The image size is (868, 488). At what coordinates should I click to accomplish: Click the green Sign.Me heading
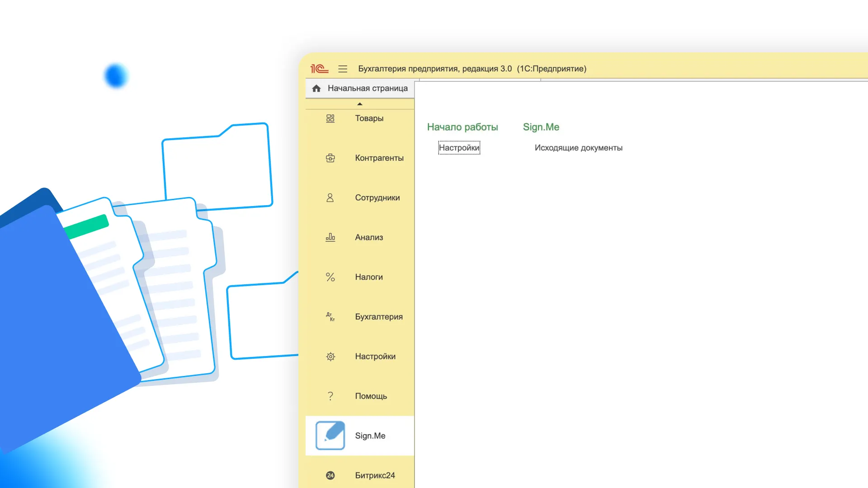[x=541, y=127]
